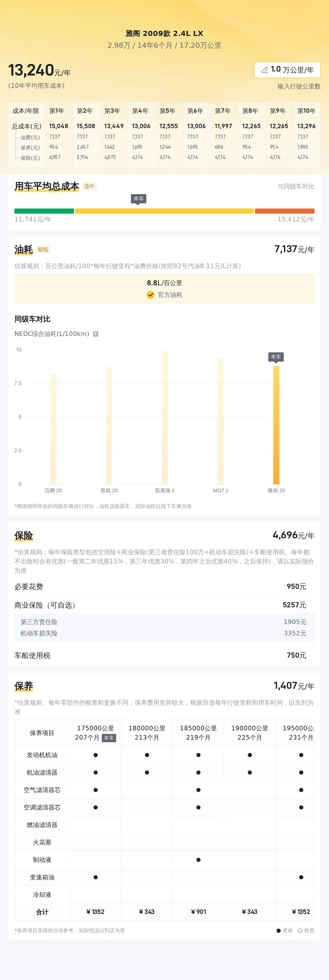Select the 第10年 column header
Viewport: 329px width, 980px height.
pos(306,111)
